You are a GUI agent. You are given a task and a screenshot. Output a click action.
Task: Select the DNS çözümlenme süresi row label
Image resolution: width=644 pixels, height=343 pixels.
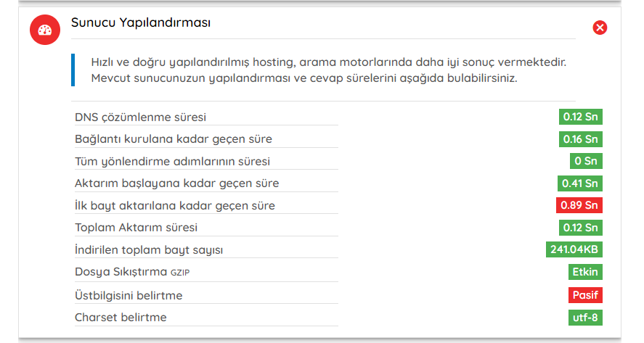140,117
